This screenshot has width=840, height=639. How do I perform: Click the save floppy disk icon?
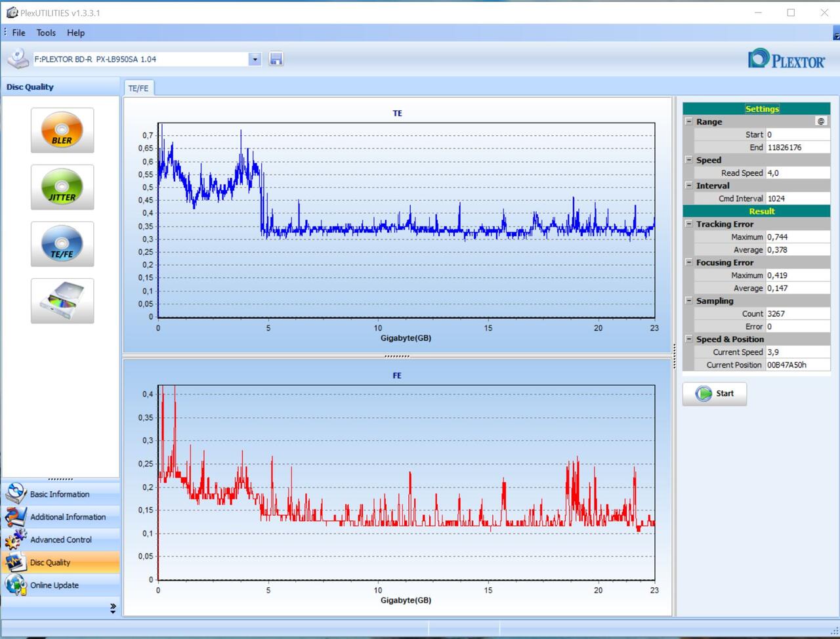tap(276, 59)
